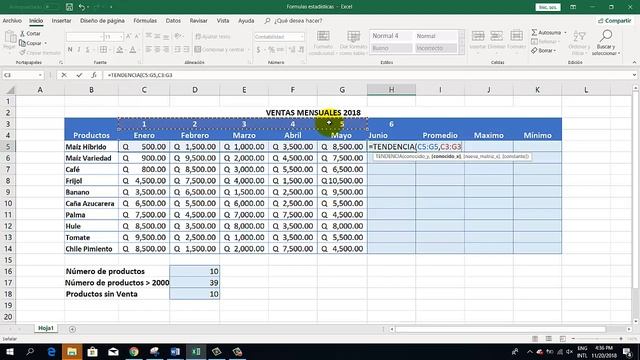640x360 pixels.
Task: Click the borders icon in Fuente
Action: (x=103, y=50)
